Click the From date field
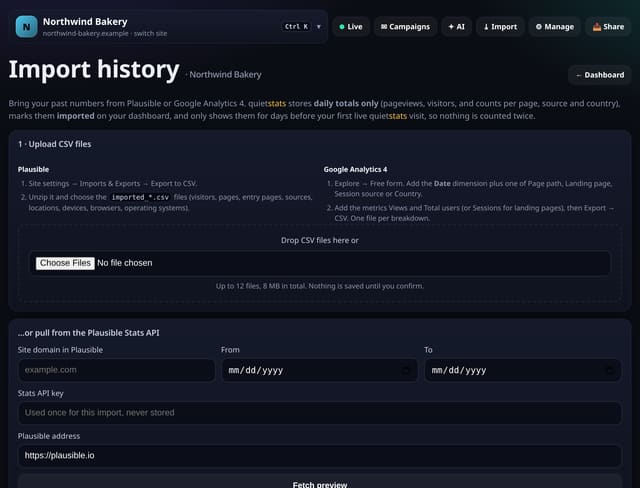The height and width of the screenshot is (488, 640). coord(320,370)
